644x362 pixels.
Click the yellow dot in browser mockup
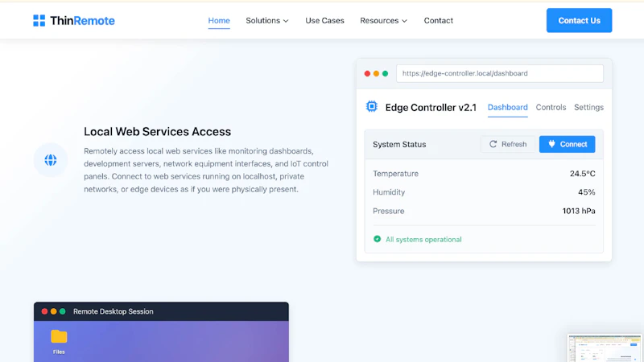(376, 73)
